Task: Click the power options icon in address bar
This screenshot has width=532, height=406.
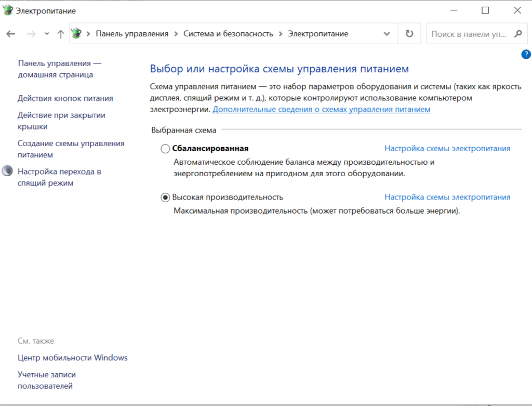Action: [77, 33]
